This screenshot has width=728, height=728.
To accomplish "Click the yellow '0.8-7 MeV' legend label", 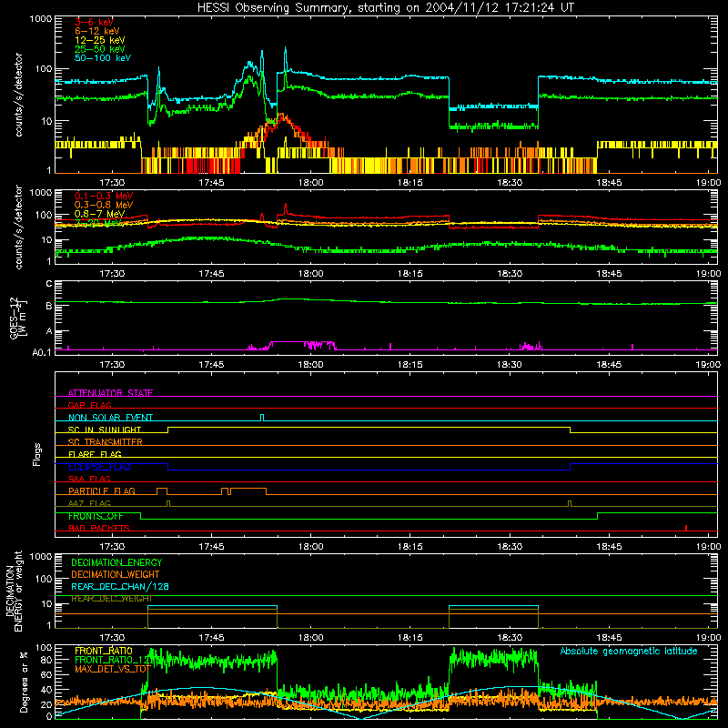I will pos(100,214).
